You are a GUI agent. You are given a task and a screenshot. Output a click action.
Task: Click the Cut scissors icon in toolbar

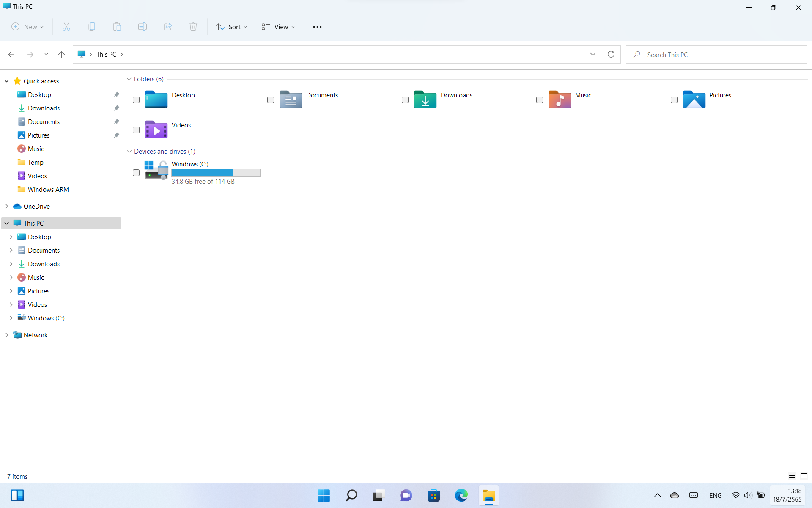point(66,27)
